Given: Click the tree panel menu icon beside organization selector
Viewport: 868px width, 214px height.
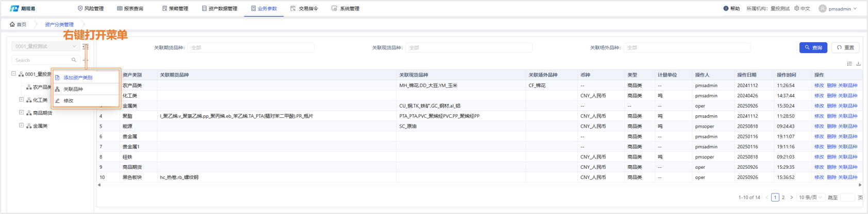Looking at the screenshot, I should click(x=86, y=47).
